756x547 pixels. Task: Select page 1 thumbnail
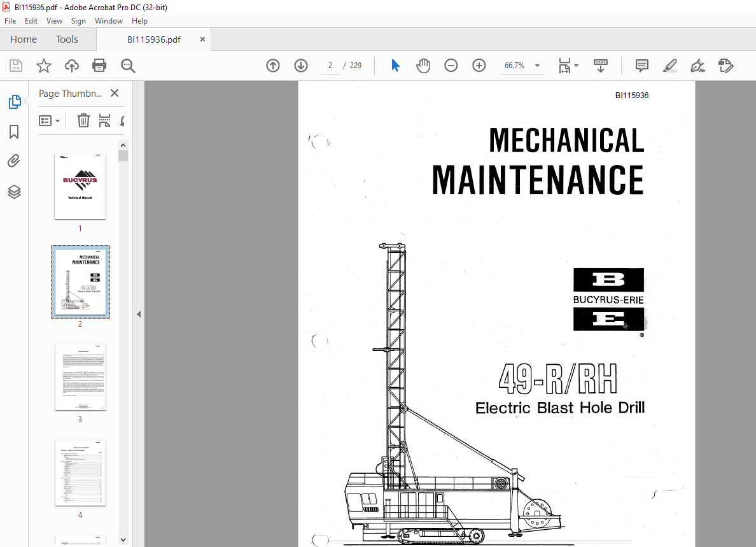80,187
